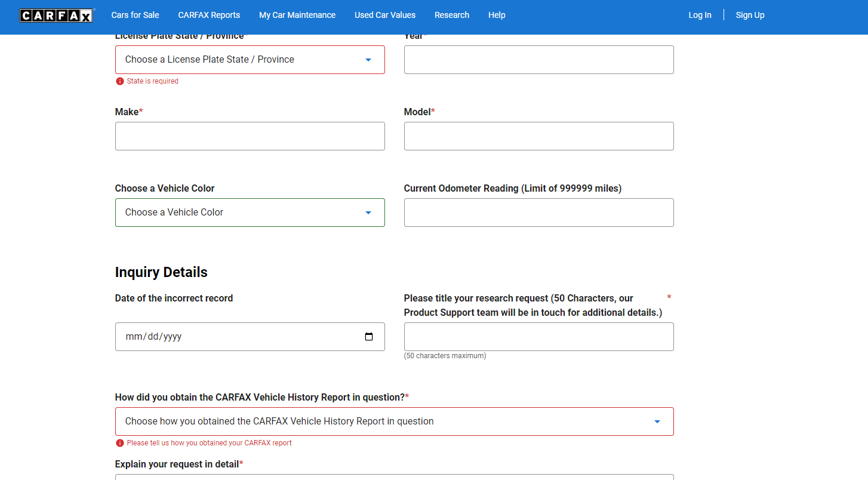Go to CARFAX Reports menu item
Screen dimensions: 868x480
pos(209,15)
